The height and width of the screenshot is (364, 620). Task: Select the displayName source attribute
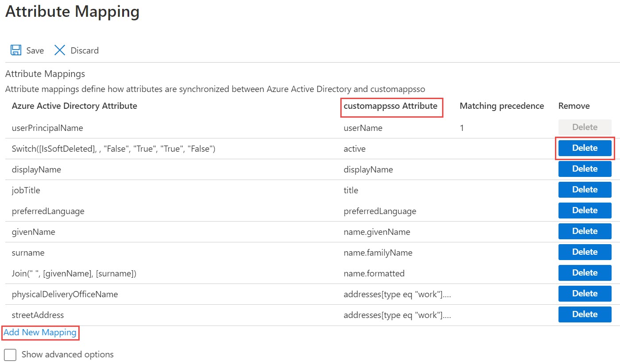[36, 170]
